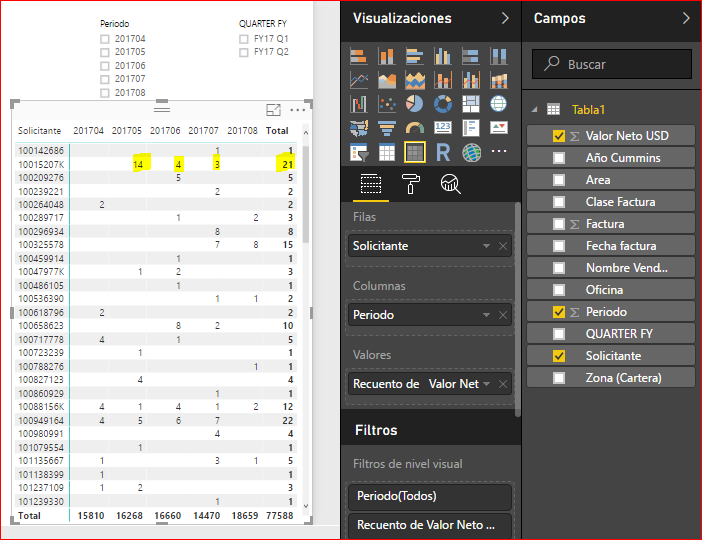Select the donut chart visualization
The width and height of the screenshot is (702, 540).
[x=443, y=104]
